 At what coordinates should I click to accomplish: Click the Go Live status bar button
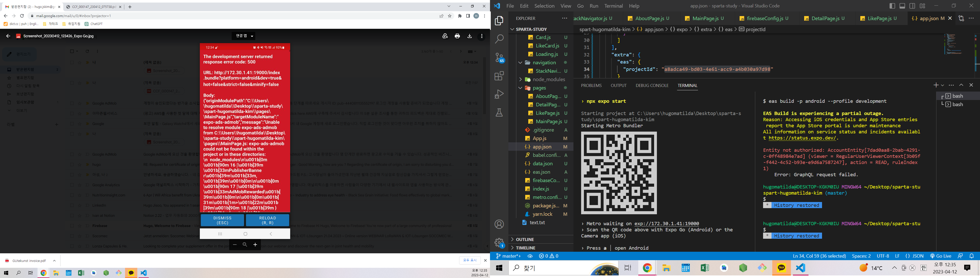point(940,256)
